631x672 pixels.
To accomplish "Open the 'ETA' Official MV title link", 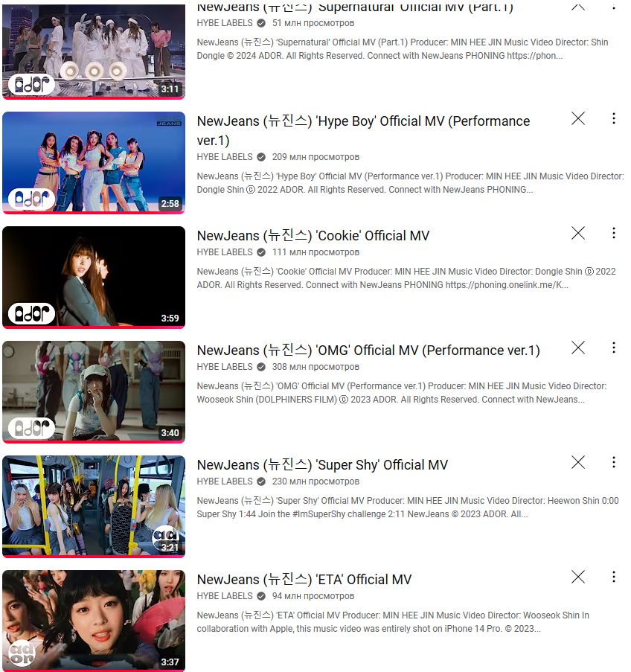I will (304, 580).
